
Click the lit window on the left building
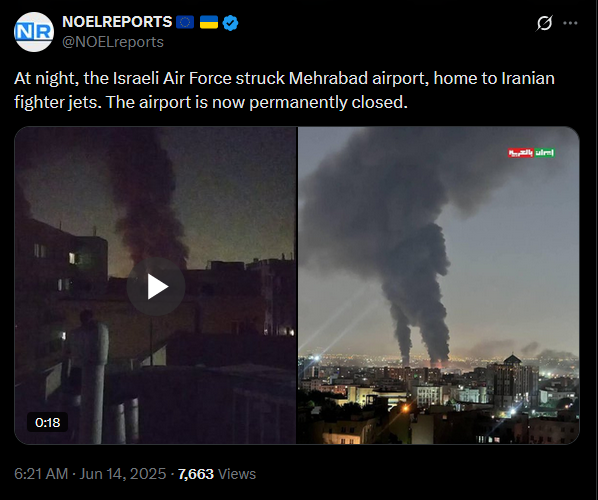72,258
